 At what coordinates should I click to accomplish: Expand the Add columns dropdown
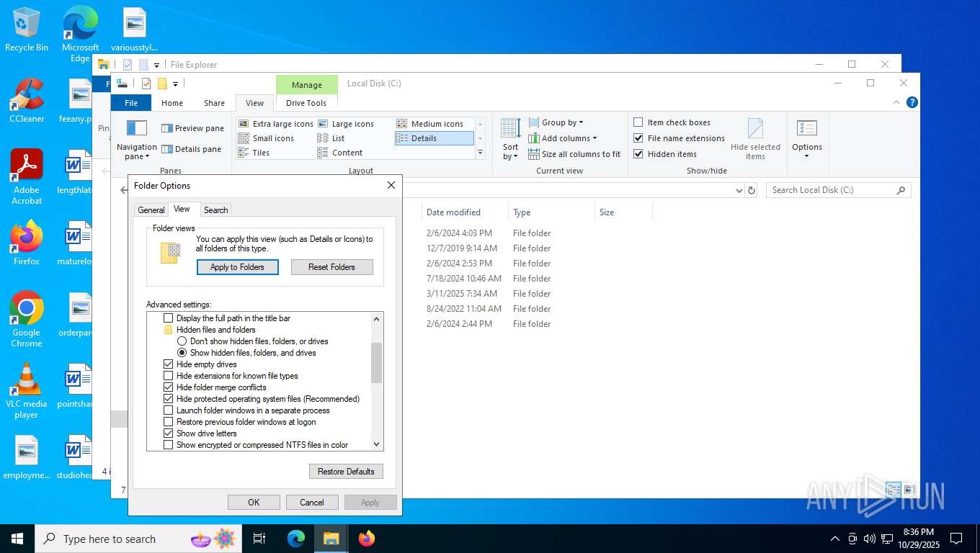563,138
